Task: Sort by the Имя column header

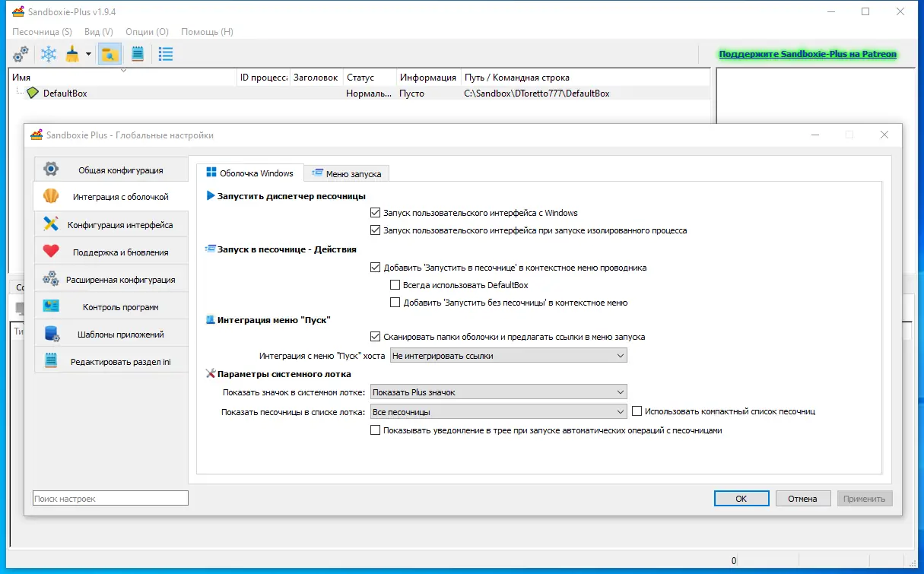Action: tap(123, 78)
